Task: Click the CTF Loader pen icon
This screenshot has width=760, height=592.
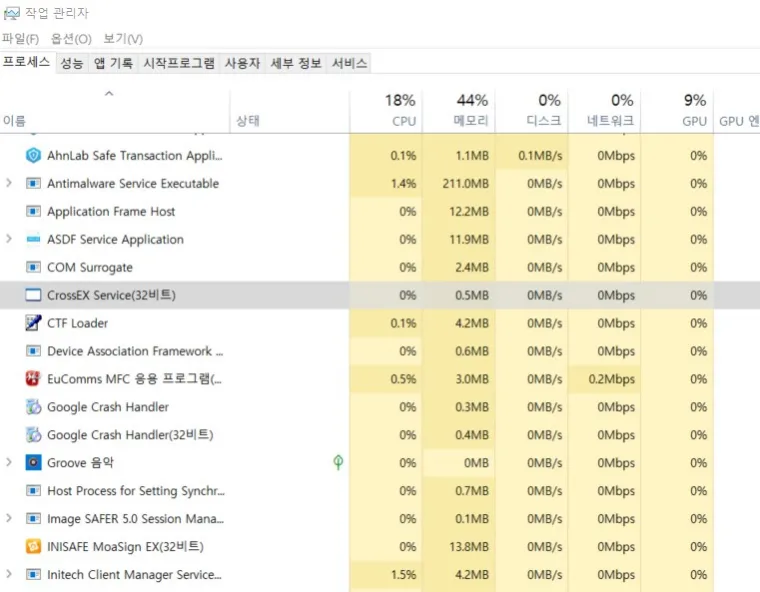Action: pyautogui.click(x=33, y=323)
